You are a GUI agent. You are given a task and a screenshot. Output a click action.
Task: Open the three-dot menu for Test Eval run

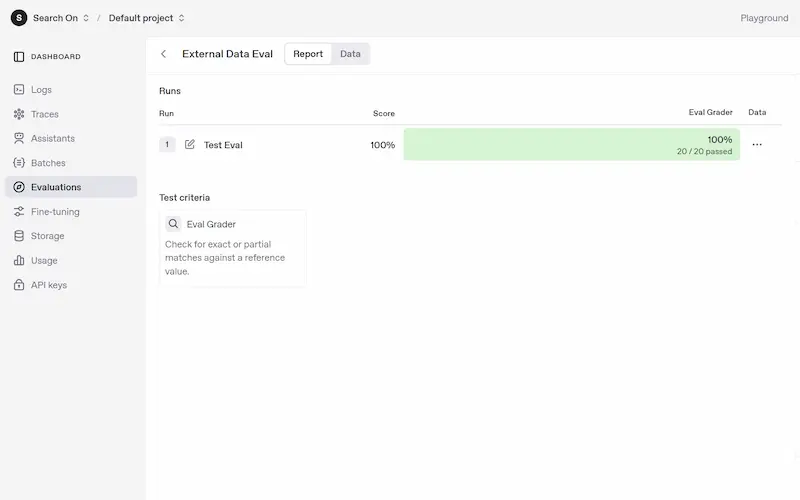(x=757, y=144)
